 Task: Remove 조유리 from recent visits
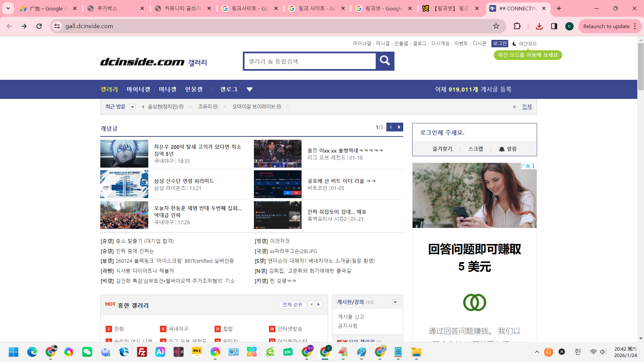pyautogui.click(x=224, y=107)
